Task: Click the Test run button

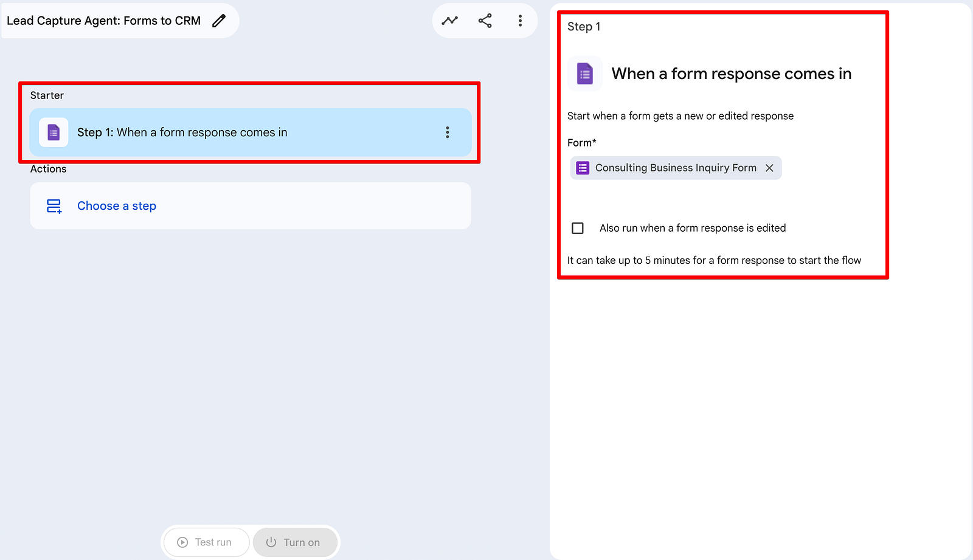Action: (x=206, y=542)
